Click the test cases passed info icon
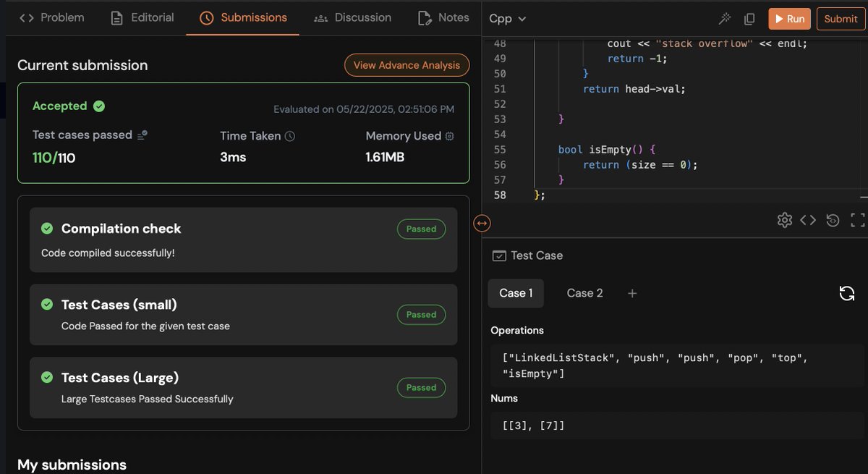This screenshot has height=474, width=868. click(x=142, y=135)
